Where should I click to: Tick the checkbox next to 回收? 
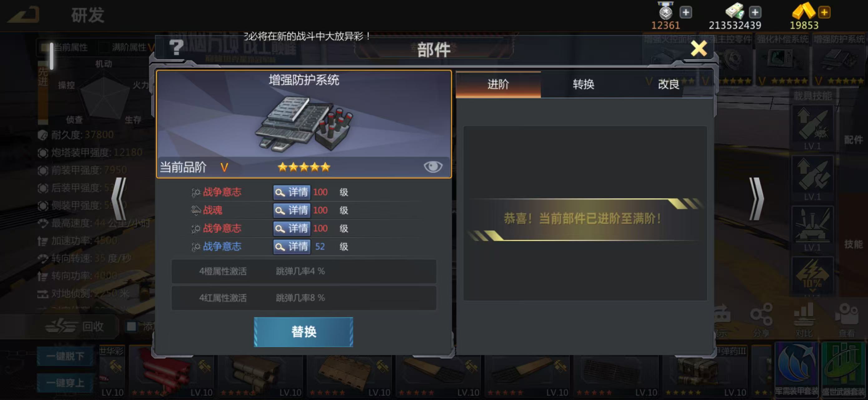click(x=131, y=327)
